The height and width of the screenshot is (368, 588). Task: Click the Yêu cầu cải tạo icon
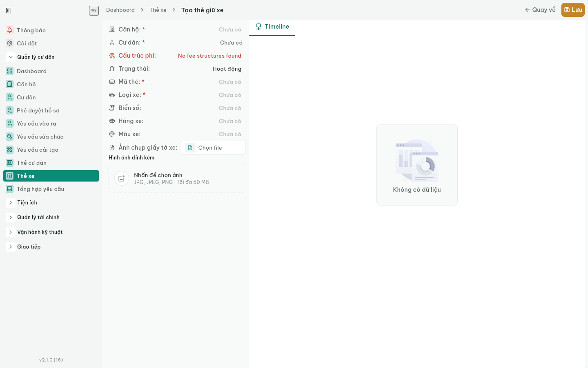10,150
